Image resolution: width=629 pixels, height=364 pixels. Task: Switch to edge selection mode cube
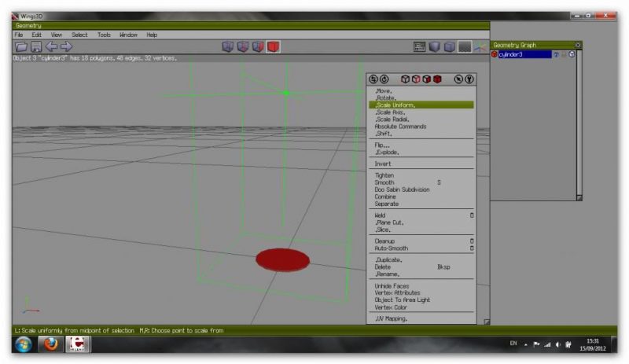[x=243, y=47]
